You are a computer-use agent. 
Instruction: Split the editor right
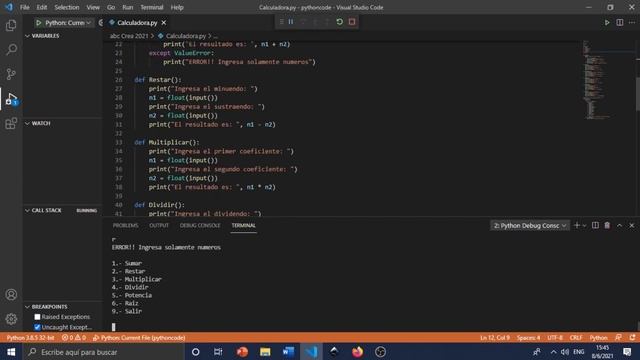click(620, 23)
